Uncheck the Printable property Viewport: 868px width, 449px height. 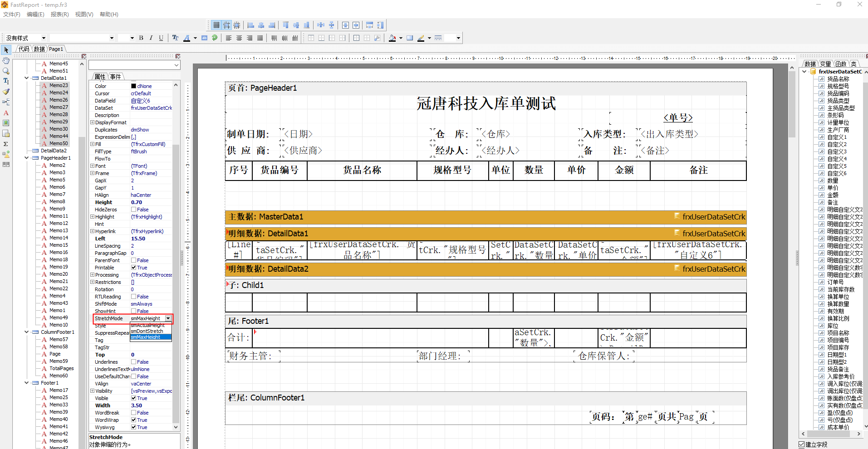pyautogui.click(x=133, y=268)
